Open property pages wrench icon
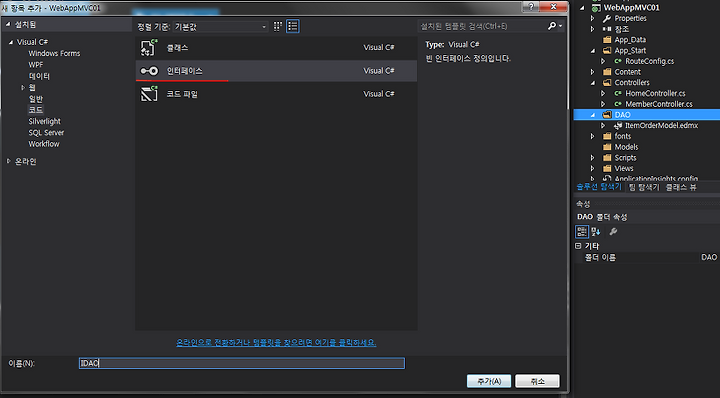The image size is (720, 398). (x=613, y=232)
